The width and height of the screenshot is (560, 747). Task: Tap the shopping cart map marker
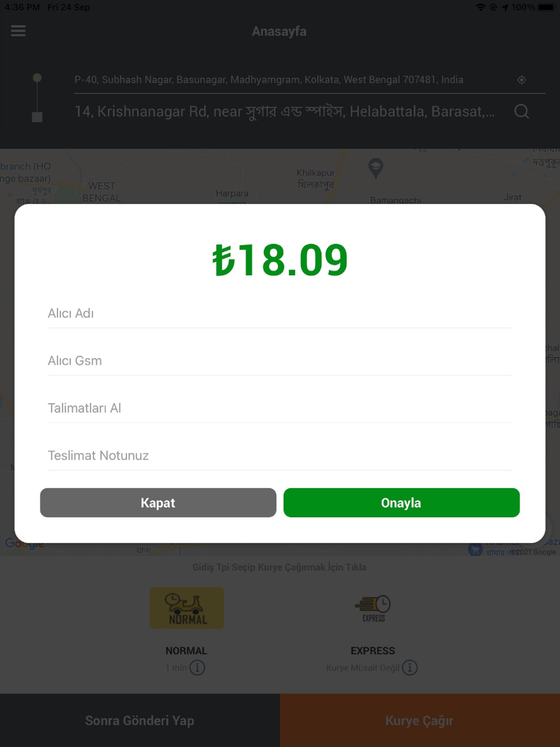[x=475, y=550]
